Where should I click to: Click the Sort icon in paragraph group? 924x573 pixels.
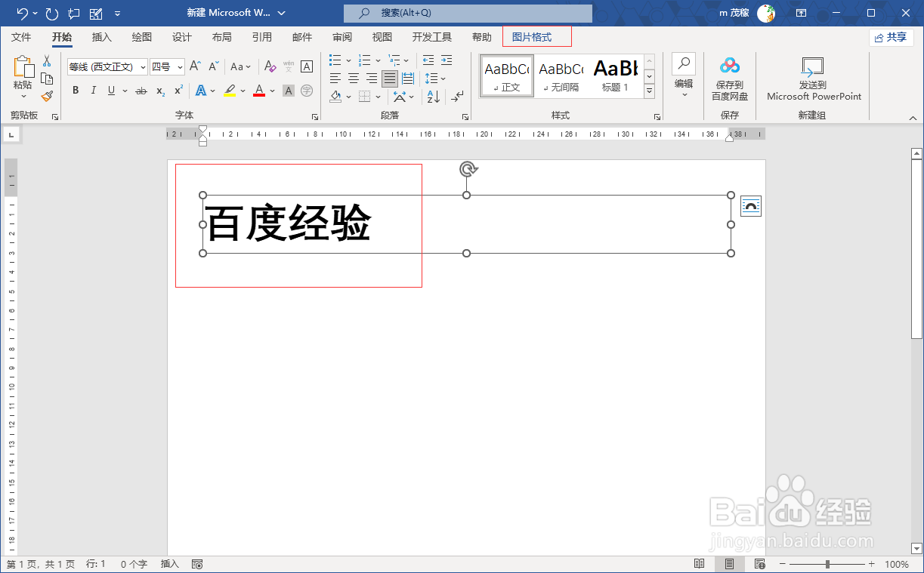pyautogui.click(x=434, y=97)
